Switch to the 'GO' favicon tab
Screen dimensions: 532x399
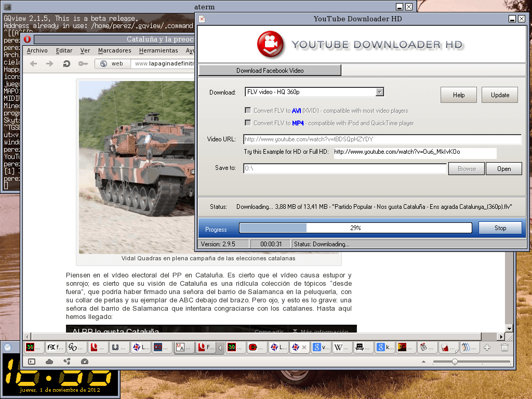click(76, 348)
